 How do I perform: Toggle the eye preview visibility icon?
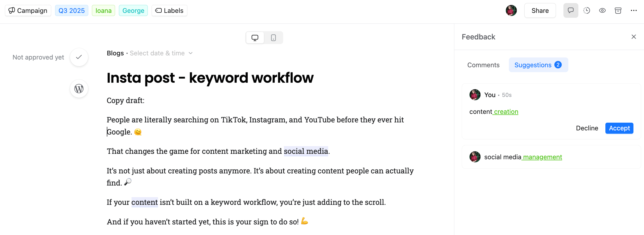tap(602, 11)
